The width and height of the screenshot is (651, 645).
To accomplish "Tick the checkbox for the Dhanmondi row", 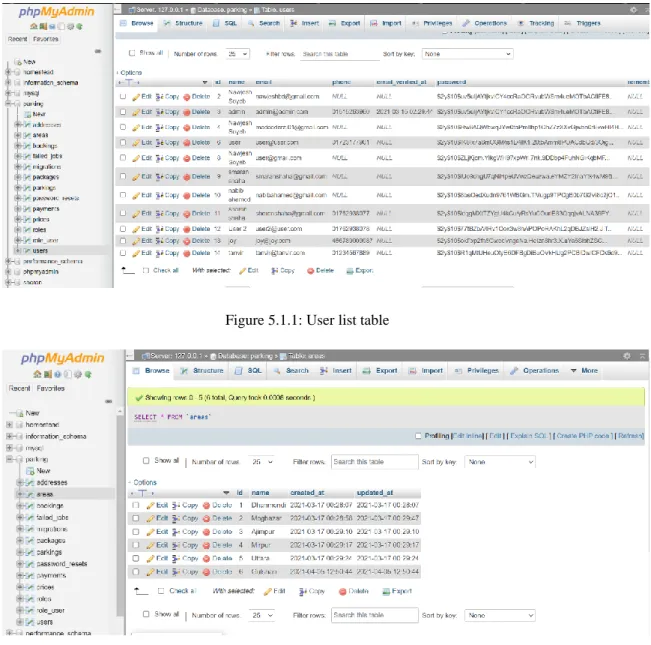I will point(136,505).
